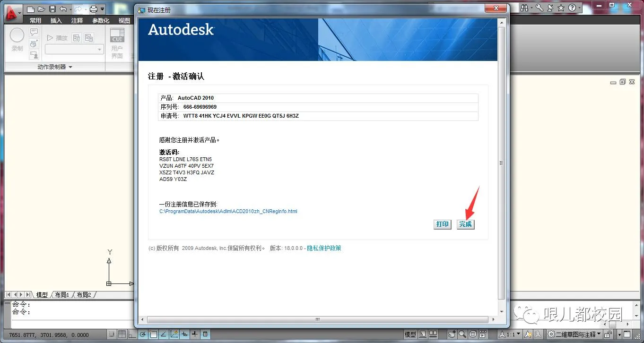Toggle Polar Tracking in the status bar
The height and width of the screenshot is (343, 644).
[x=142, y=334]
